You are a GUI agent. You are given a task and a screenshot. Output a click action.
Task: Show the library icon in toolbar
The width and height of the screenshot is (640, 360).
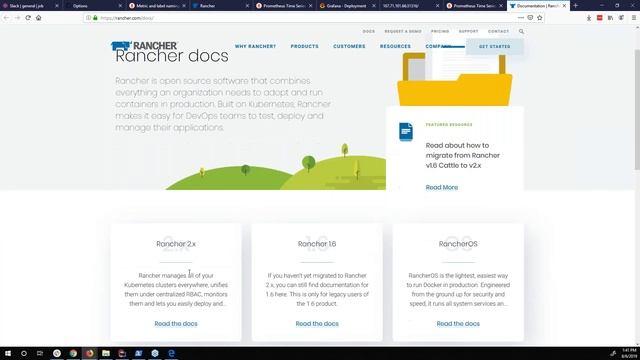(x=610, y=18)
